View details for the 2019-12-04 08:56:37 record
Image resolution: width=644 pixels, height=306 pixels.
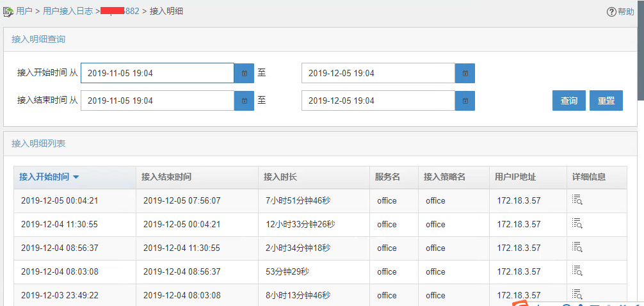pos(577,248)
